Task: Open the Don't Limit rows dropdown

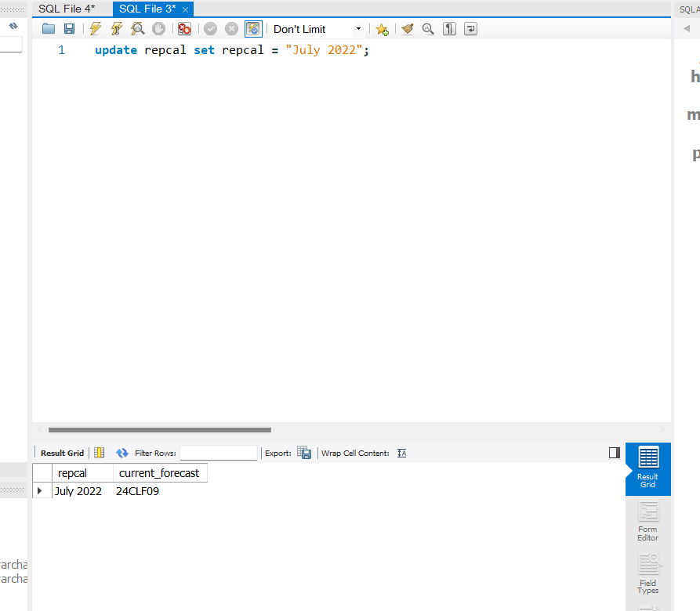Action: [x=317, y=29]
